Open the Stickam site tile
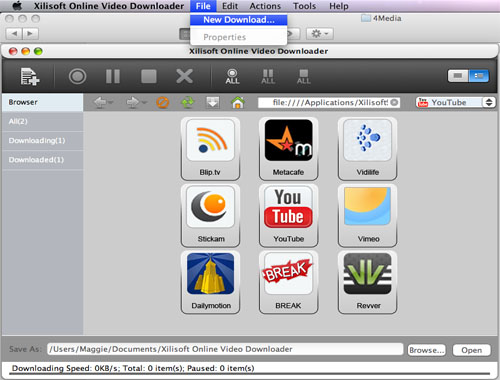The width and height of the screenshot is (500, 380). [210, 215]
